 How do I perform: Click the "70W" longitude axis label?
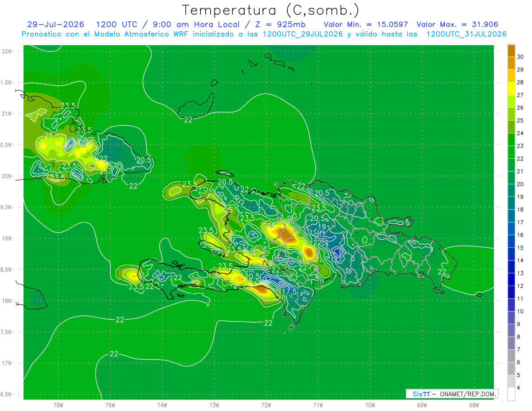click(370, 406)
